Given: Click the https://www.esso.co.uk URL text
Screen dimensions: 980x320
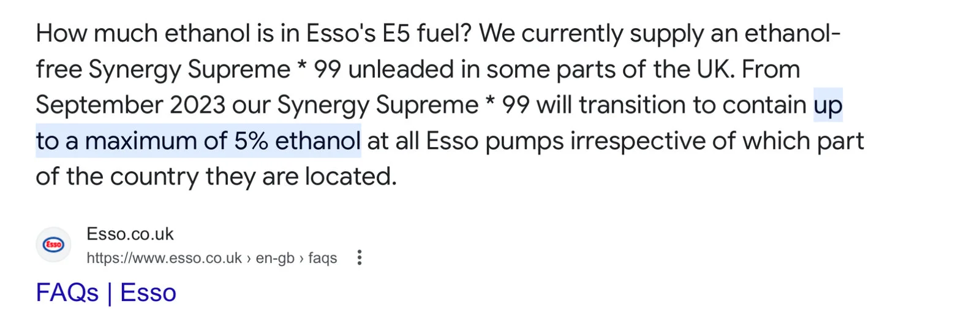Looking at the screenshot, I should pos(164,258).
